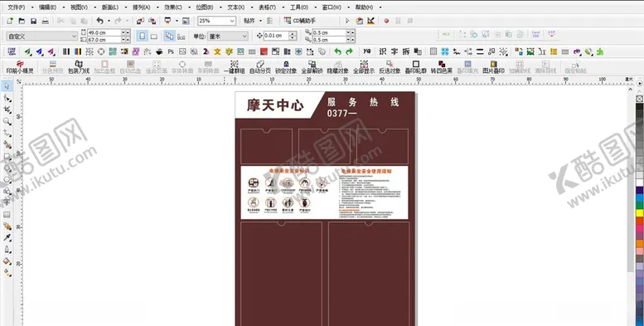Click the 摩天中心 title on canvas

coord(275,105)
